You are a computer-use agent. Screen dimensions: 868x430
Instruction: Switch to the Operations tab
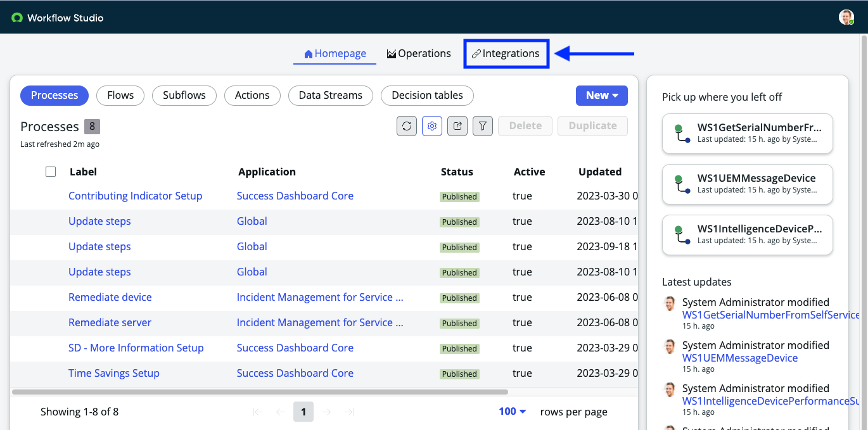418,53
